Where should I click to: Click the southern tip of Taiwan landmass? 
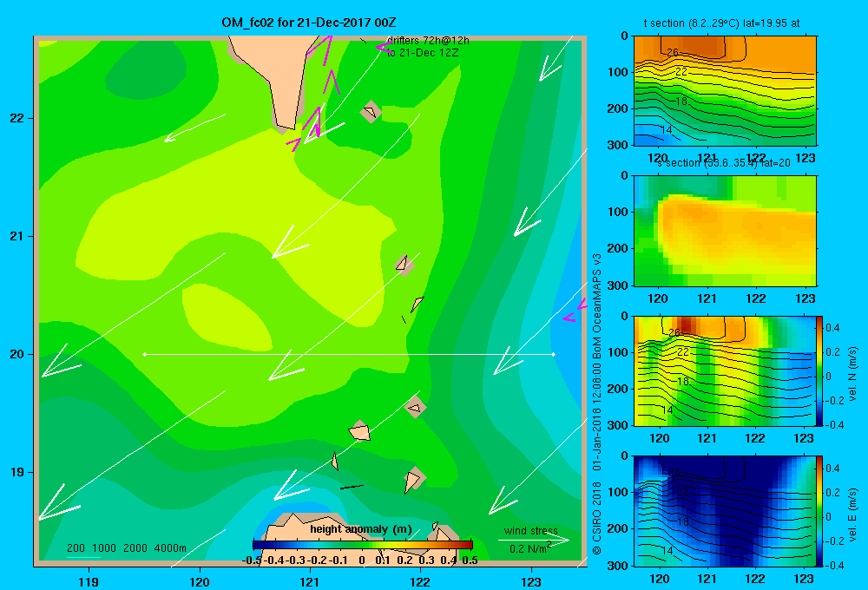285,128
